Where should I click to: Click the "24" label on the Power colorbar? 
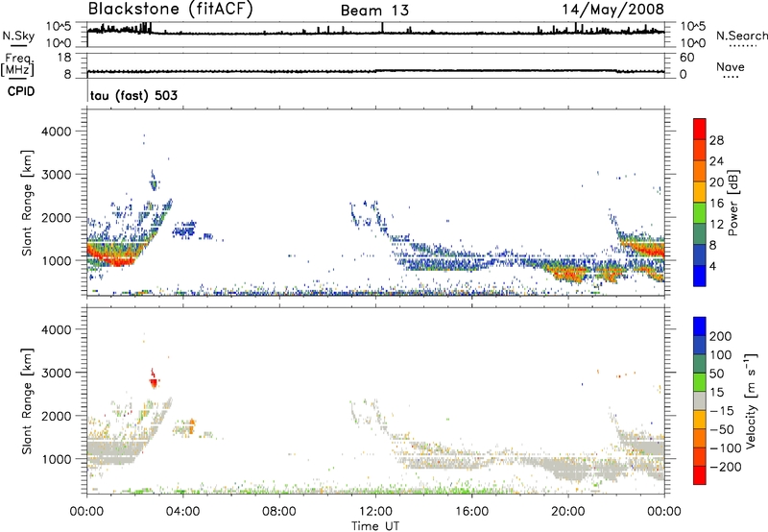pyautogui.click(x=716, y=161)
